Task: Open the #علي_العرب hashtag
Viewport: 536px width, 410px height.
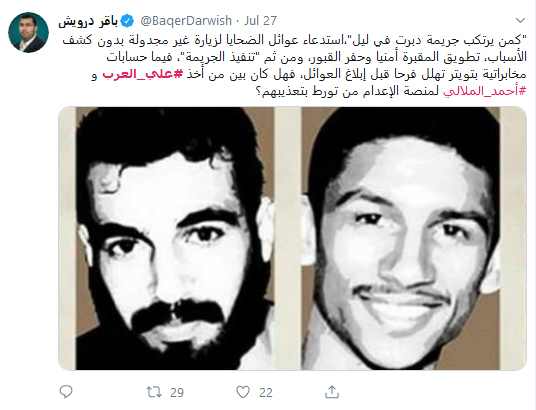Action: [143, 75]
